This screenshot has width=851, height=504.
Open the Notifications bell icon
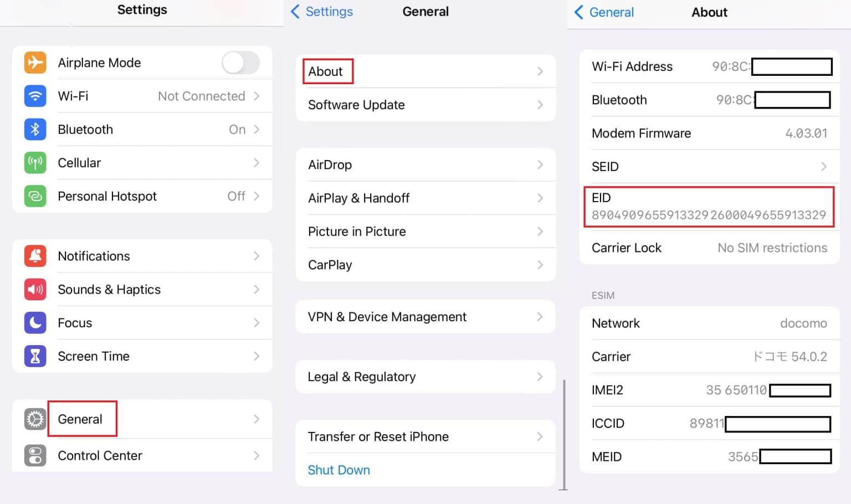[x=35, y=256]
